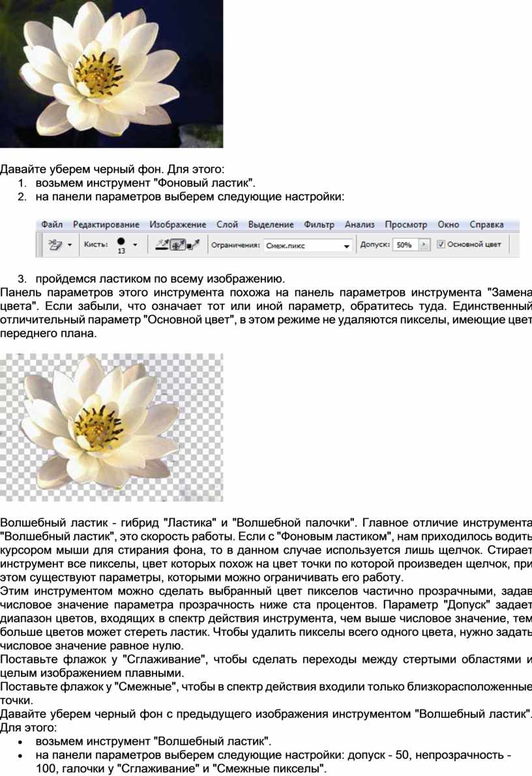
Task: Click the text 'возьмем инструмент "Фоновый ластик".'
Action: click(x=145, y=183)
